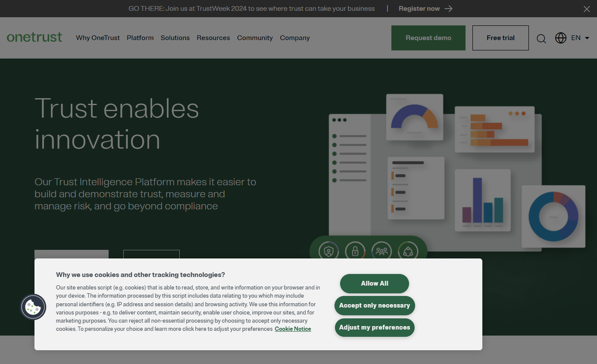Screen dimensions: 597x364
Task: Open the Platform menu
Action: click(x=140, y=38)
